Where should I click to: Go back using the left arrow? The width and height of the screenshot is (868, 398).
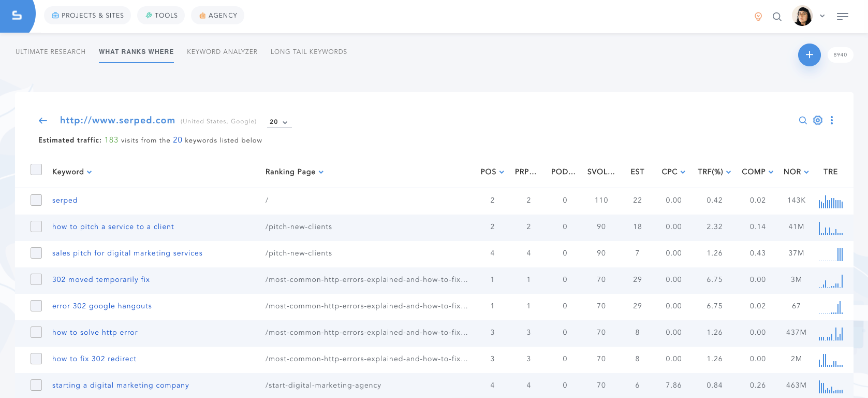[43, 121]
